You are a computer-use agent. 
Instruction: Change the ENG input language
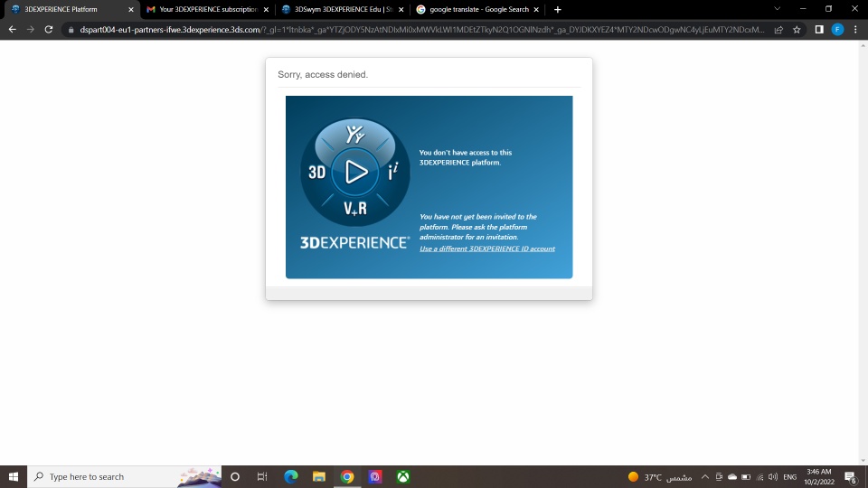pyautogui.click(x=790, y=477)
